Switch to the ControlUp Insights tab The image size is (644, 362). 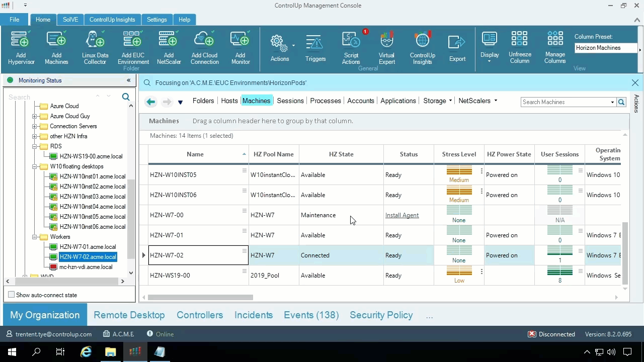tap(112, 20)
